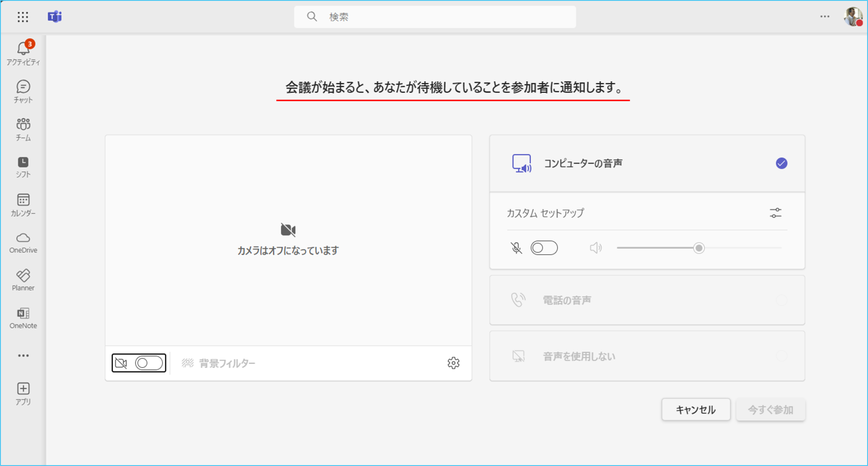
Task: Open custom setup audio options icon
Action: 775,213
